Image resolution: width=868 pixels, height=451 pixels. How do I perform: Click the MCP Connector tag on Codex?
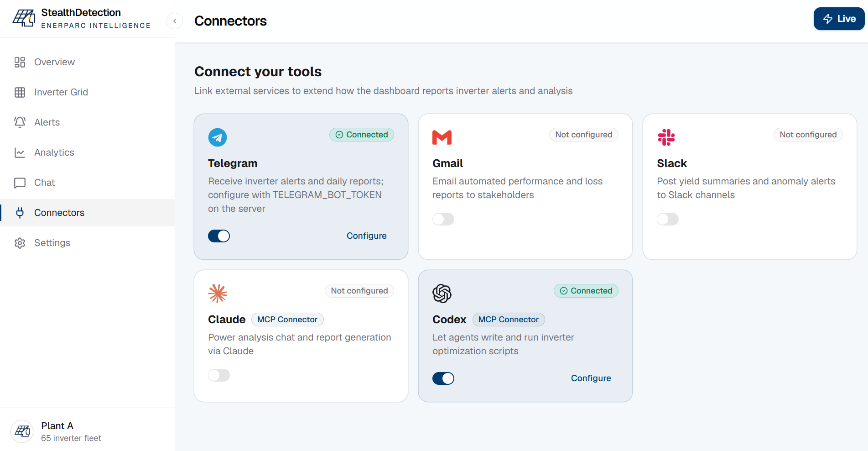(x=509, y=320)
